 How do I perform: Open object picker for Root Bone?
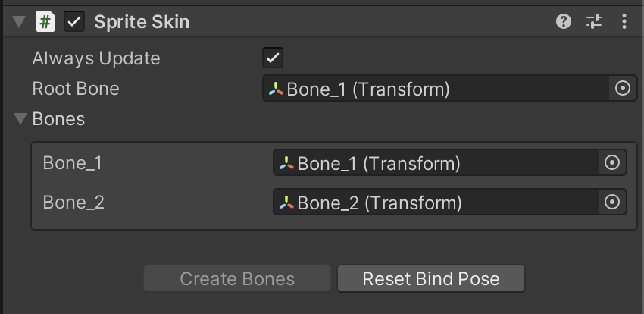(x=622, y=89)
